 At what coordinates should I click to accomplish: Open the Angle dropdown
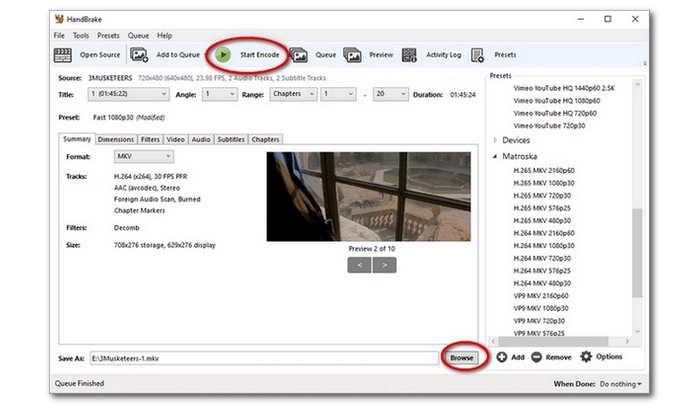220,94
